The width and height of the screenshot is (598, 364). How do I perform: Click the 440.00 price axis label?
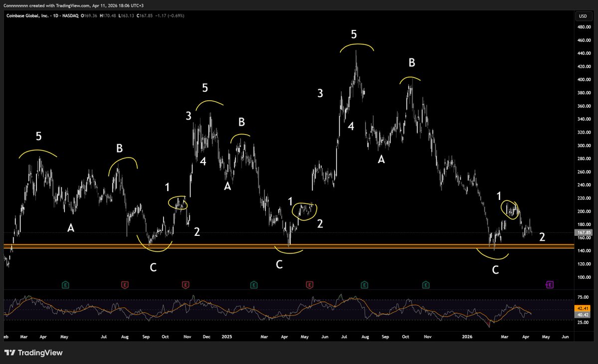[584, 53]
